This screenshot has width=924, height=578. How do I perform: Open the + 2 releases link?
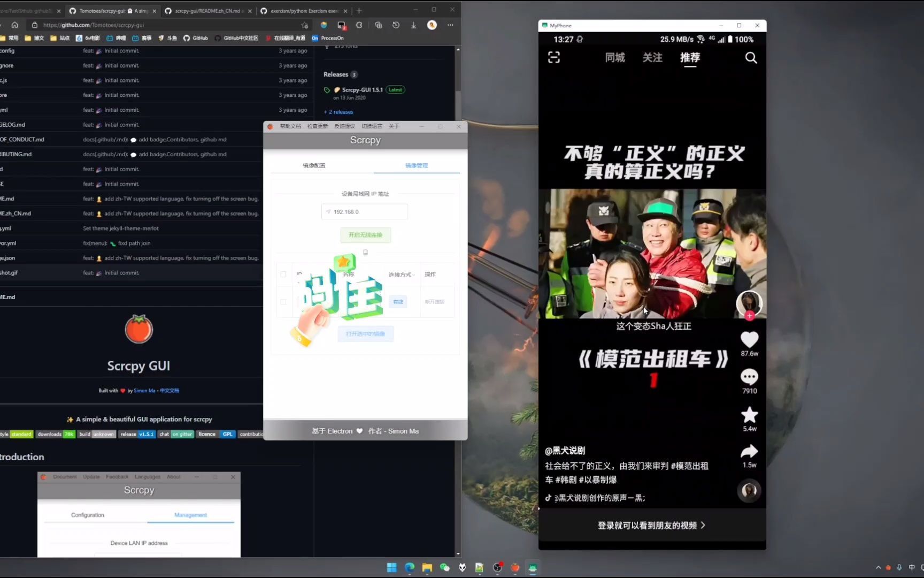pyautogui.click(x=338, y=112)
